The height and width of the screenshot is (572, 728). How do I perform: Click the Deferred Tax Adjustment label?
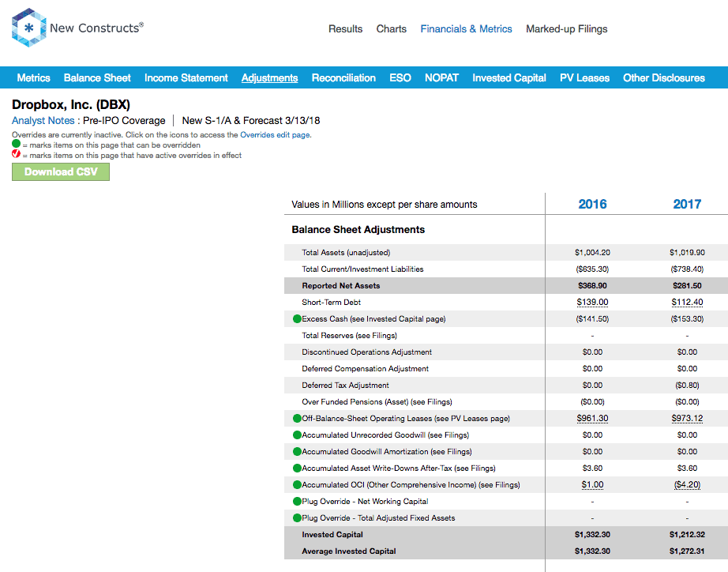[x=345, y=386]
